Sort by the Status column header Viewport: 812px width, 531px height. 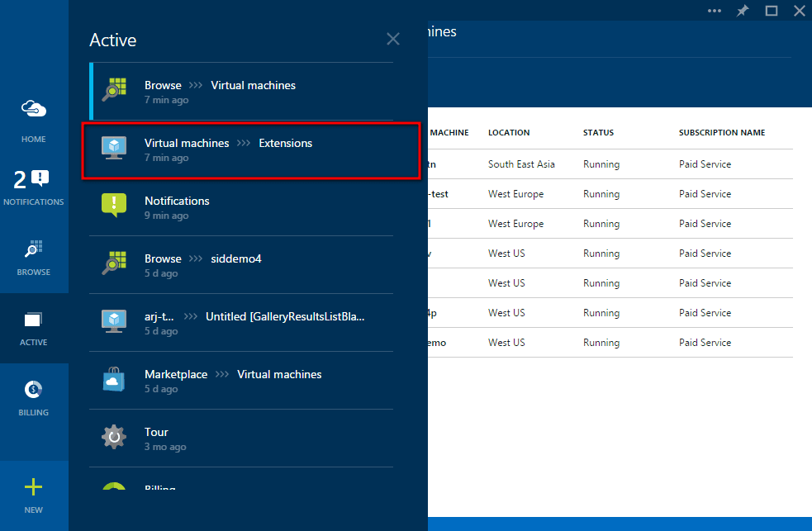[x=598, y=133]
